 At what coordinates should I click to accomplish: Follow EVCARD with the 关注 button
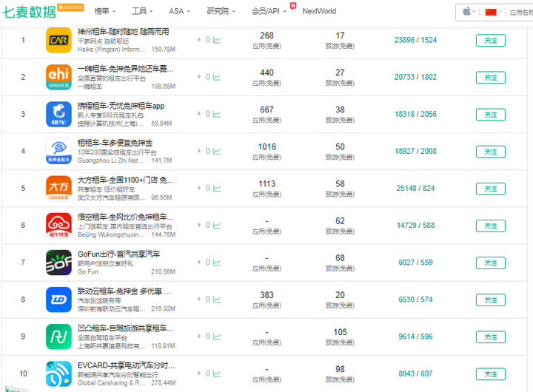[491, 374]
